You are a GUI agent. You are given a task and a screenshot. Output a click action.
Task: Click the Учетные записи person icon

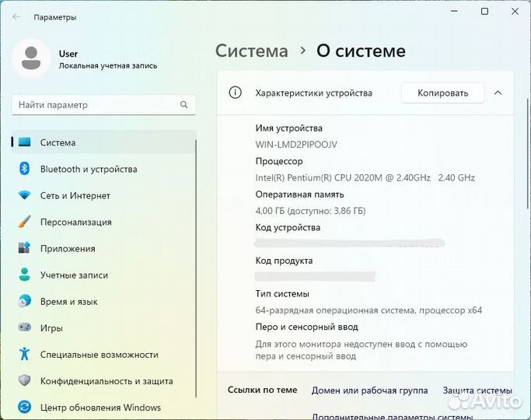(x=24, y=275)
